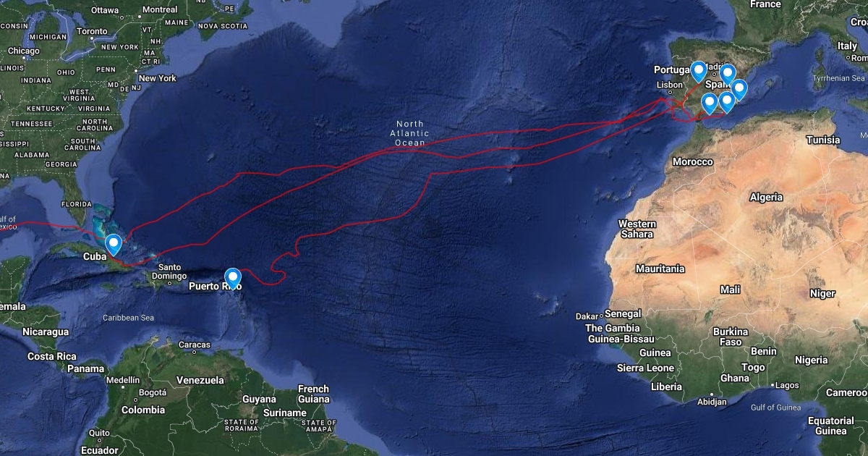
Task: Click the Santo Domingo city label
Action: pyautogui.click(x=169, y=271)
